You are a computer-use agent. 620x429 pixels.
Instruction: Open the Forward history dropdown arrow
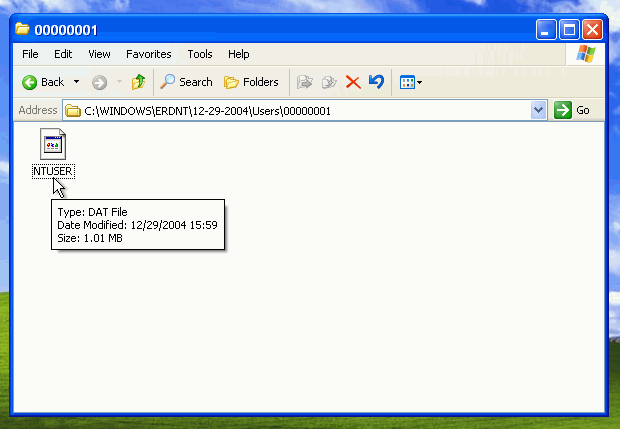[x=119, y=82]
